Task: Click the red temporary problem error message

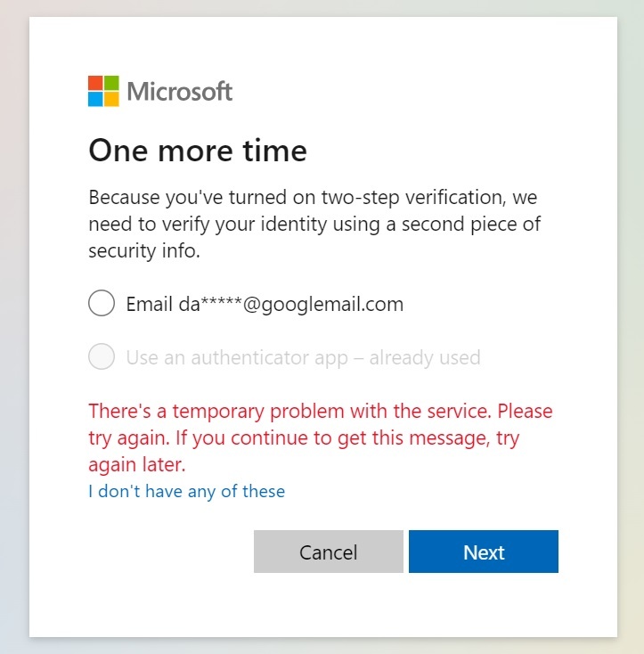Action: coord(319,438)
